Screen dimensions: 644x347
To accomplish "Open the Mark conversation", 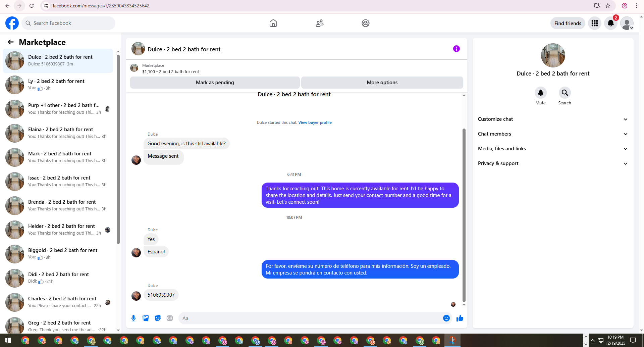I will point(58,157).
